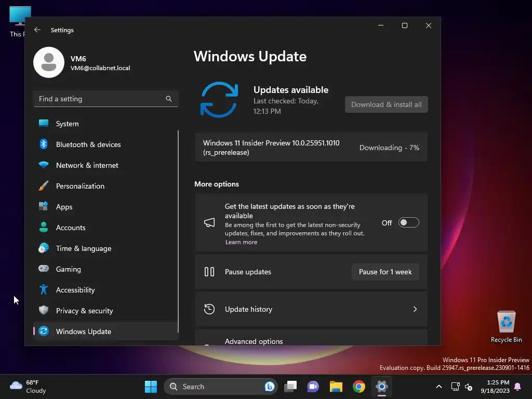Click the Windows Update sync icon in the sidebar

click(44, 331)
